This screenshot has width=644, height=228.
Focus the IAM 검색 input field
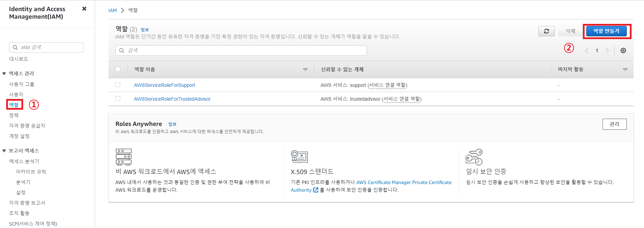coord(46,47)
